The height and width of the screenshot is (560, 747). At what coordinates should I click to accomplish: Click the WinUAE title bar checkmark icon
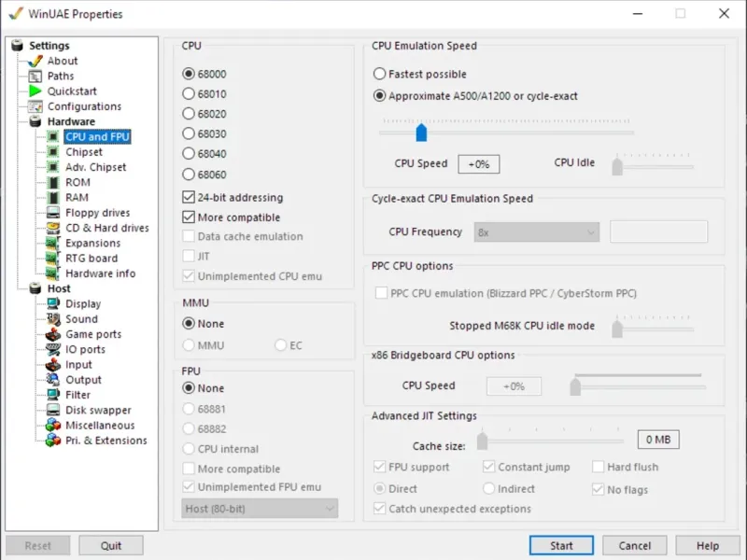pos(16,13)
